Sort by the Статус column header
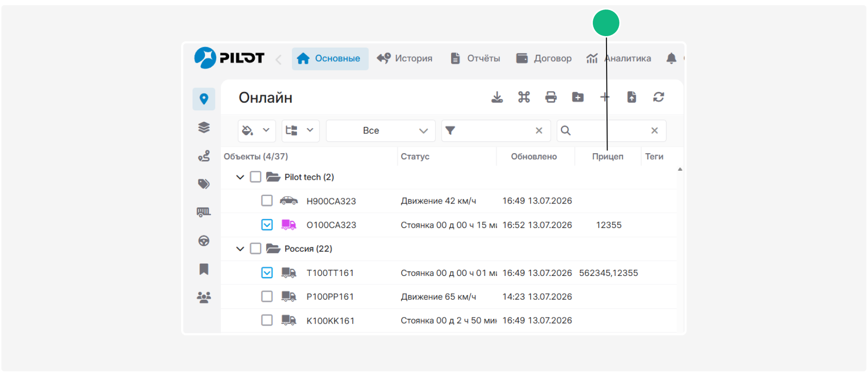Image resolution: width=868 pixels, height=373 pixels. click(x=415, y=157)
